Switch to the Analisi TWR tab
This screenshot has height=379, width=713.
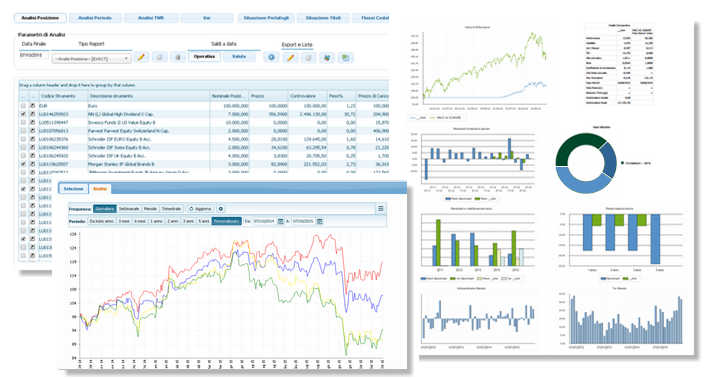pyautogui.click(x=151, y=18)
